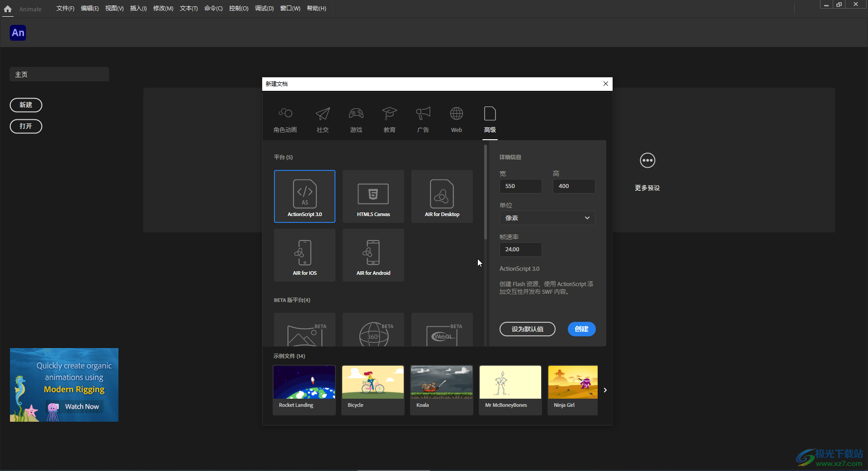Choose the ActionScript 3.0 platform
Screen dimensions: 868x471
305,196
